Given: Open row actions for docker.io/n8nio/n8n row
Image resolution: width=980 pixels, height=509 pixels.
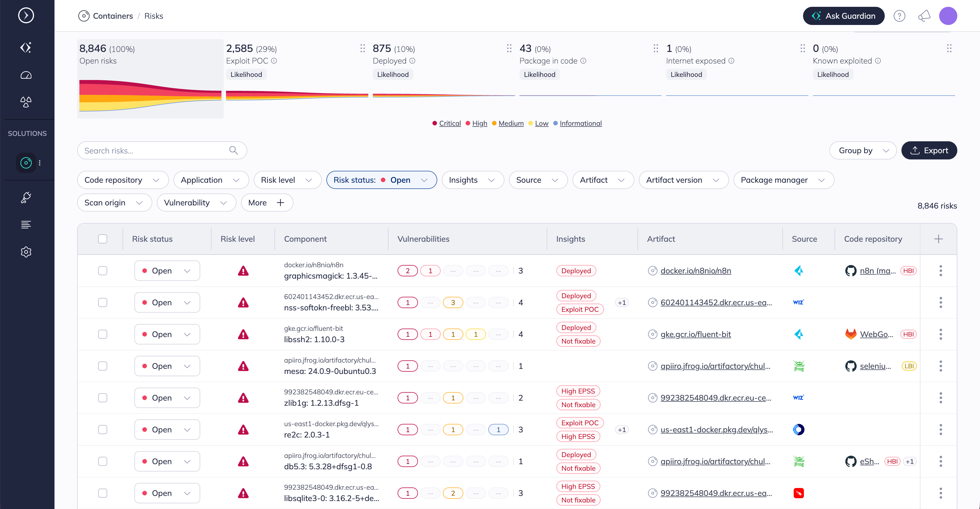Looking at the screenshot, I should coord(941,271).
